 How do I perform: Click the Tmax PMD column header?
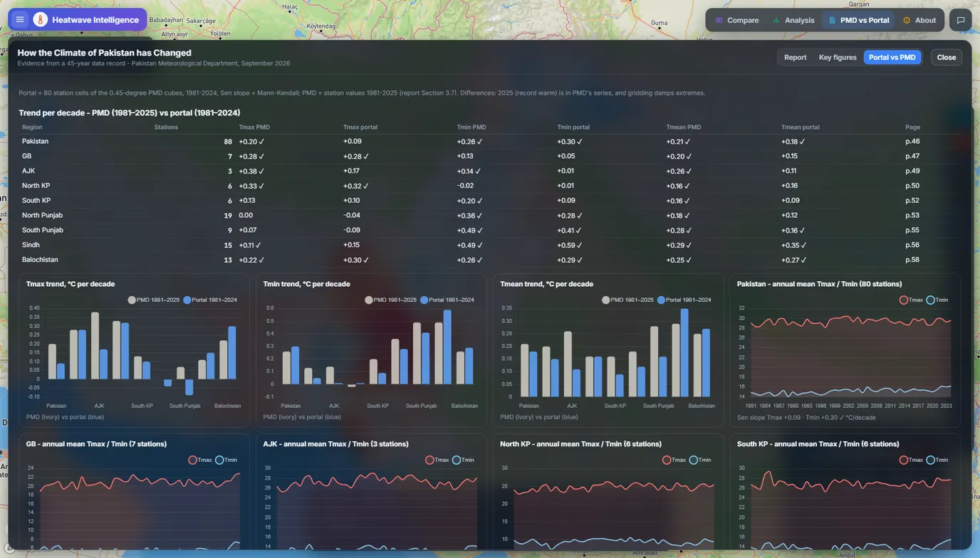pyautogui.click(x=254, y=127)
